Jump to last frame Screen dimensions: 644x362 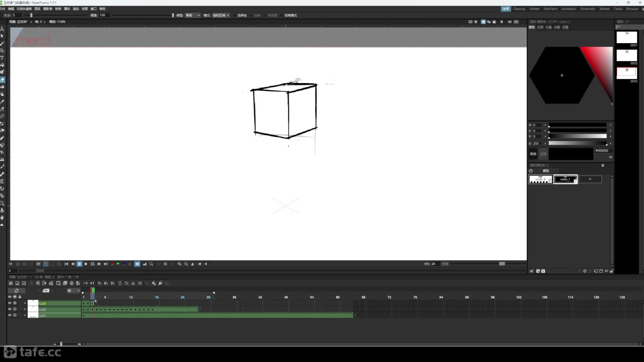[106, 264]
